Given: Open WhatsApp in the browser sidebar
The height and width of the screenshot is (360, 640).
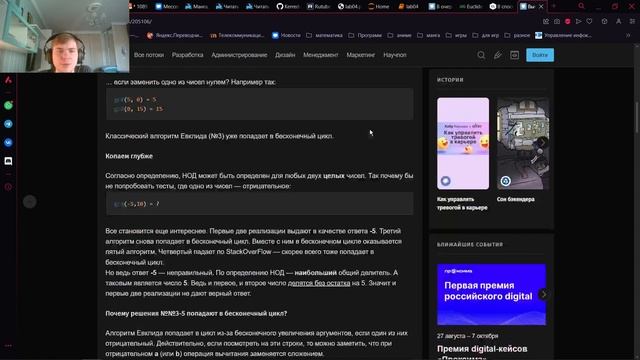Looking at the screenshot, I should [8, 105].
